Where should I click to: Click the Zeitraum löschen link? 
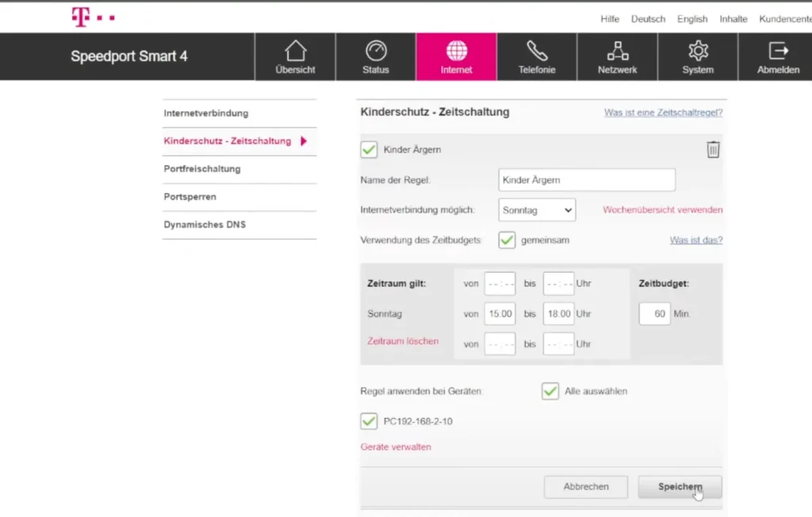403,341
